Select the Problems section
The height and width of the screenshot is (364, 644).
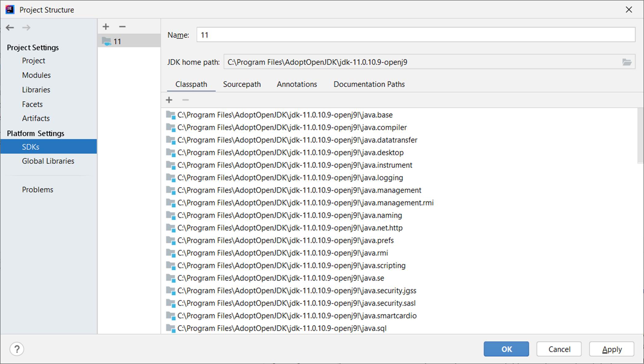click(x=38, y=190)
